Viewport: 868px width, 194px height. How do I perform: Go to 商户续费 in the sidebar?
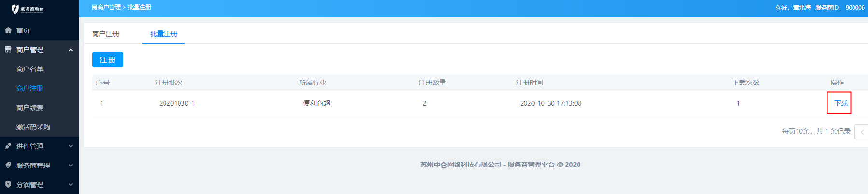30,108
